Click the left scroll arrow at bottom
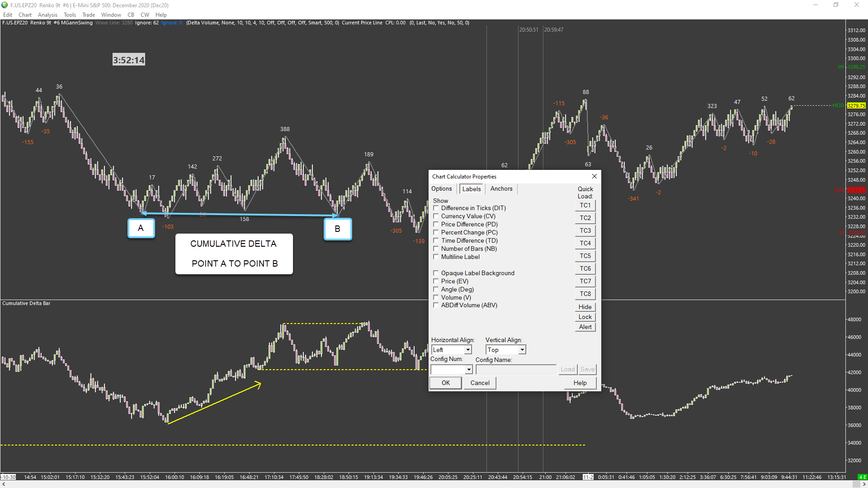The width and height of the screenshot is (868, 488). click(4, 484)
